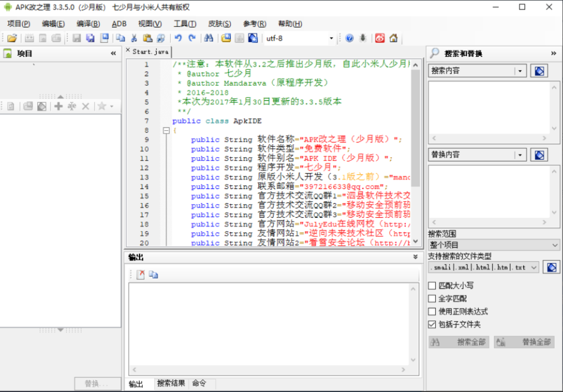Clear output using the red X icon
The width and height of the screenshot is (563, 392).
pos(141,274)
